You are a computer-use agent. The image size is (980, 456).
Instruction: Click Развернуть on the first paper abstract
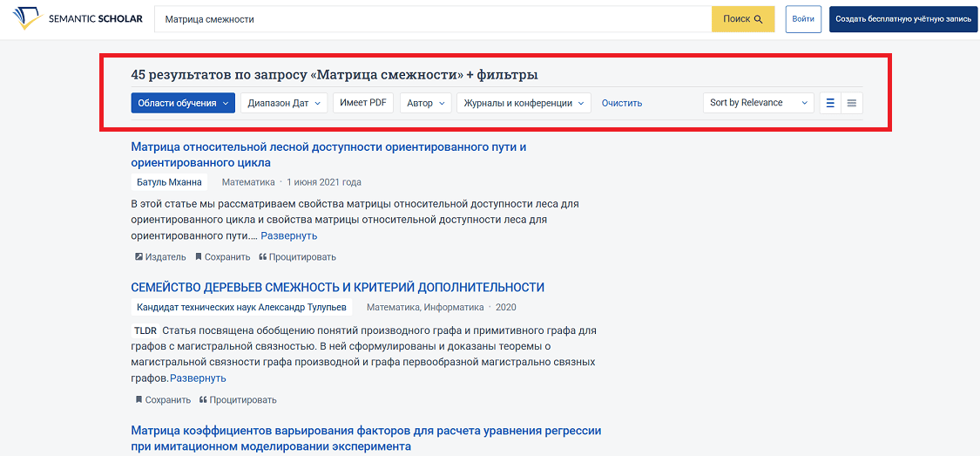click(x=288, y=235)
